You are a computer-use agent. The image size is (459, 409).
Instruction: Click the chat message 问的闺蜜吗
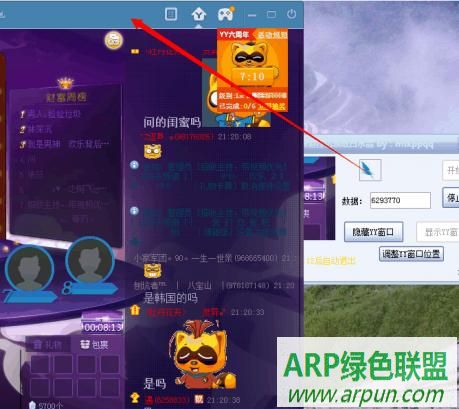pyautogui.click(x=172, y=122)
